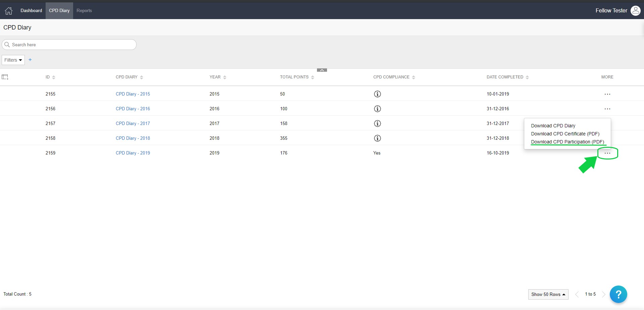Open the Reports tab
This screenshot has height=310, width=644.
click(x=84, y=11)
